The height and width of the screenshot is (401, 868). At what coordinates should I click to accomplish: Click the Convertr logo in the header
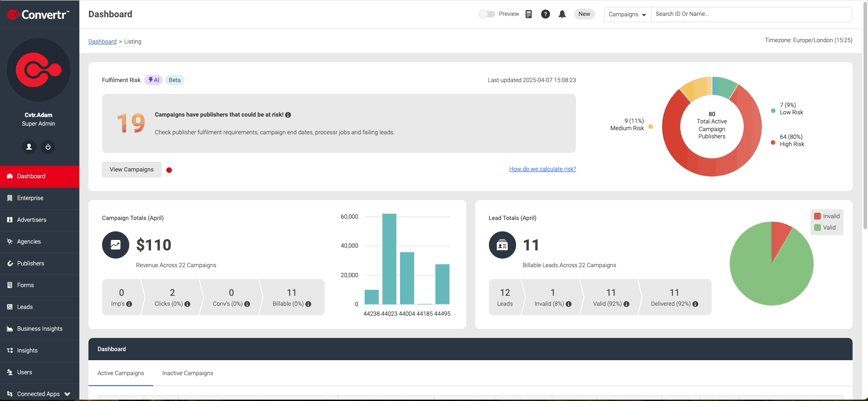[x=39, y=15]
